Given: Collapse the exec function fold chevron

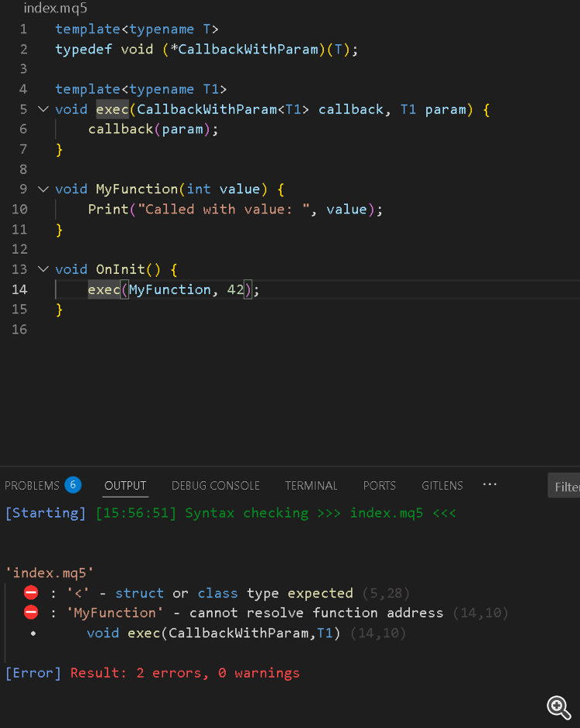Looking at the screenshot, I should [43, 109].
